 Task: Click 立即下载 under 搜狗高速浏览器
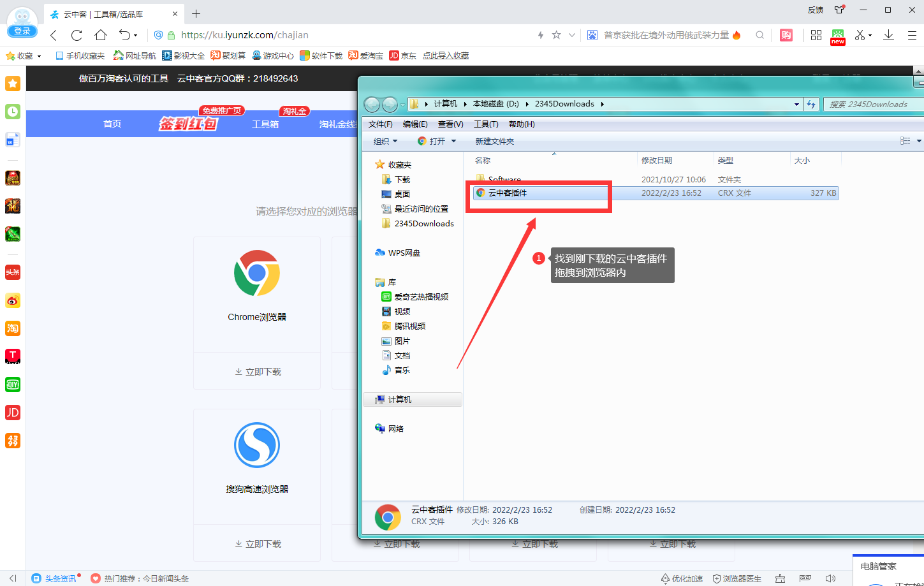click(258, 544)
